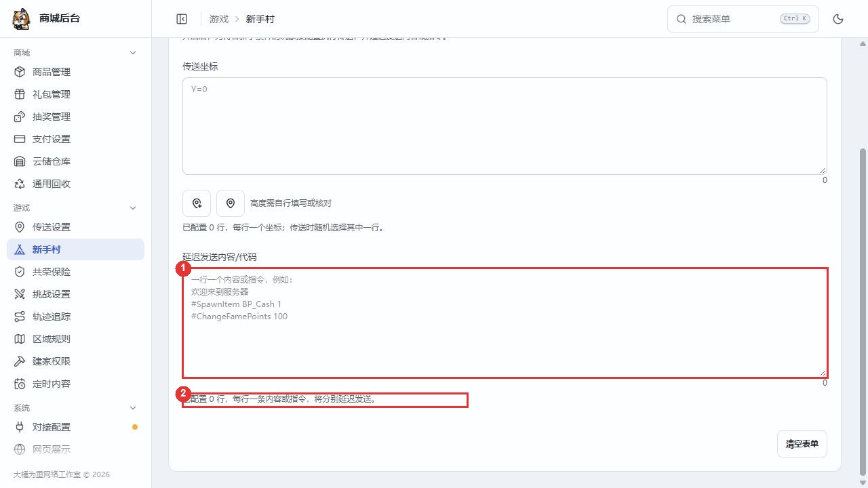
Task: Click the 已配置 0 行 coordinate hint
Action: point(284,228)
